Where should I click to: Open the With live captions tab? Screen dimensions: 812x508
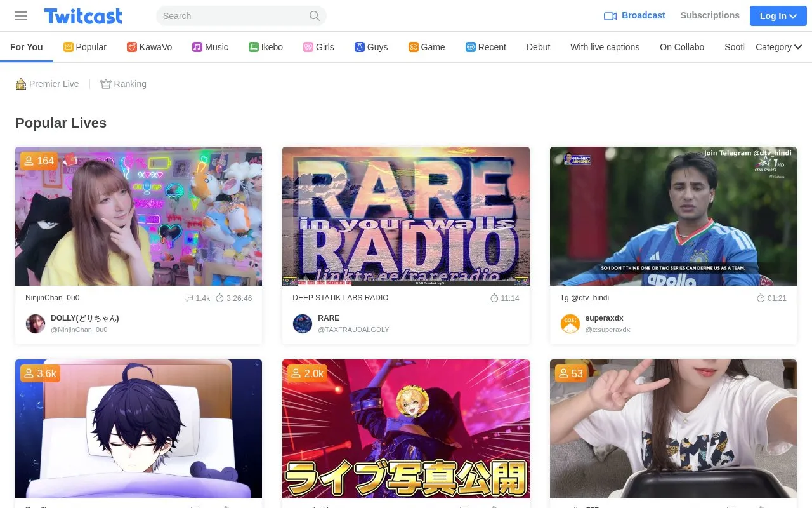[605, 47]
